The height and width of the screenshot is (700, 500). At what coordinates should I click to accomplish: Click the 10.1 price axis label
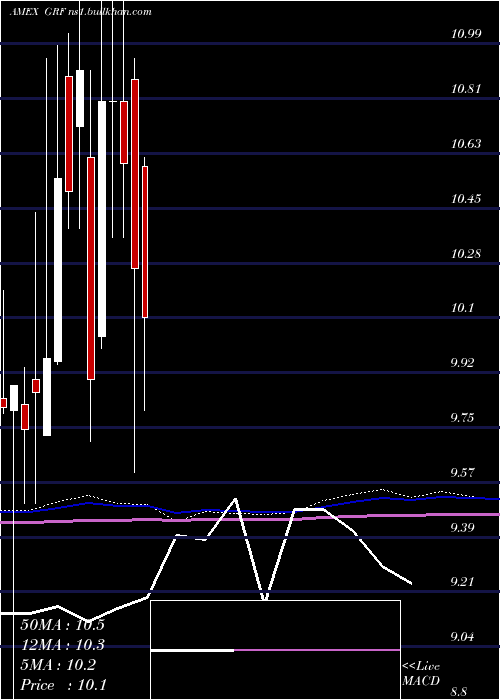(462, 308)
